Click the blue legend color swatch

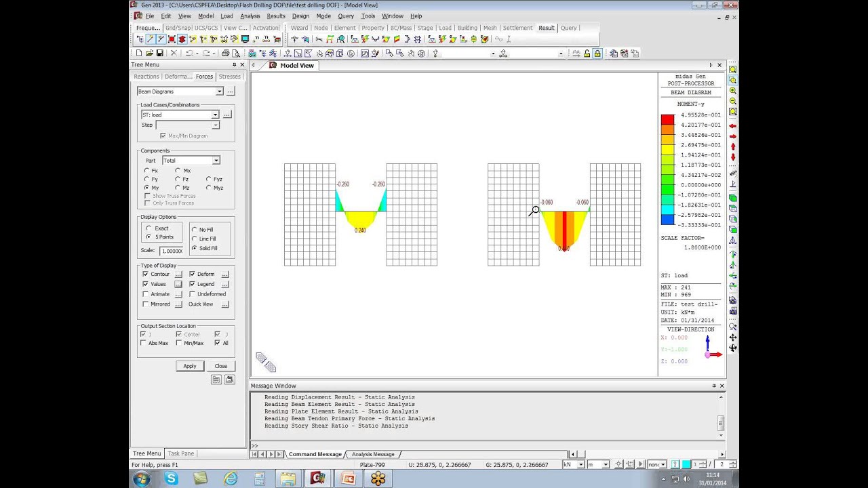pos(668,220)
